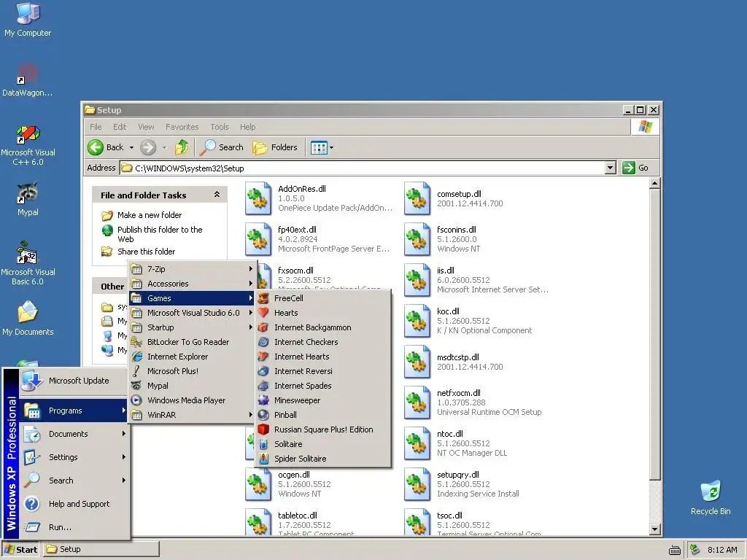Open Documents in Start menu
This screenshot has height=560, width=747.
pos(74,434)
